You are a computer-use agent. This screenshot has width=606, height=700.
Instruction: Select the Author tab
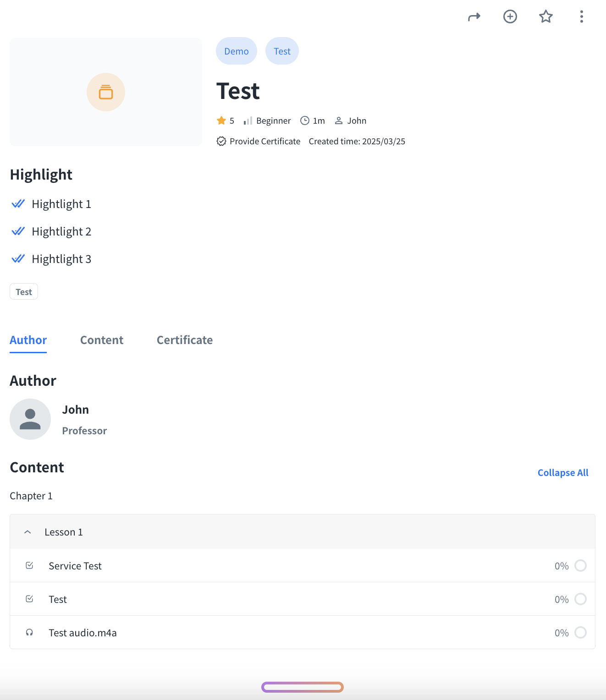(x=28, y=340)
